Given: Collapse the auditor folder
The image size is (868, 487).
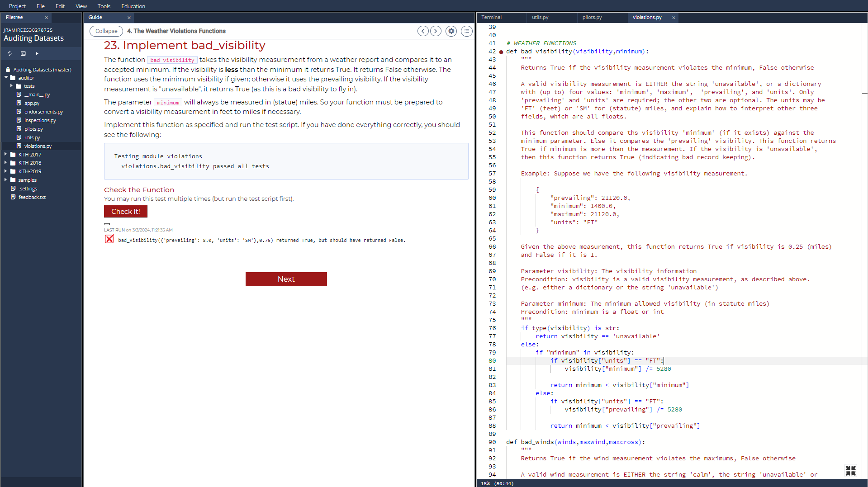Looking at the screenshot, I should tap(6, 77).
